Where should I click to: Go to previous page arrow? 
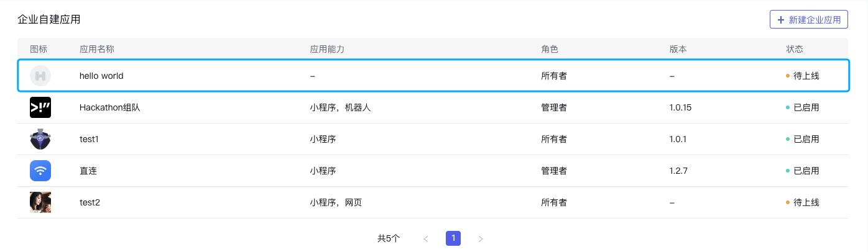click(426, 238)
